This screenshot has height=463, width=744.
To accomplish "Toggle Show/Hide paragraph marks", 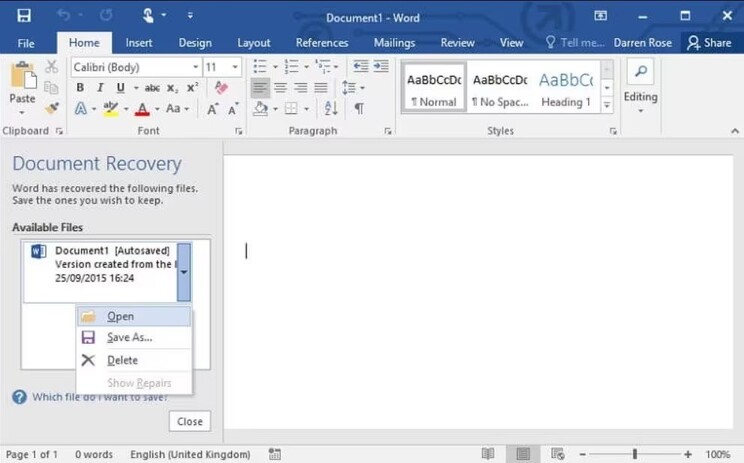I will (x=359, y=109).
